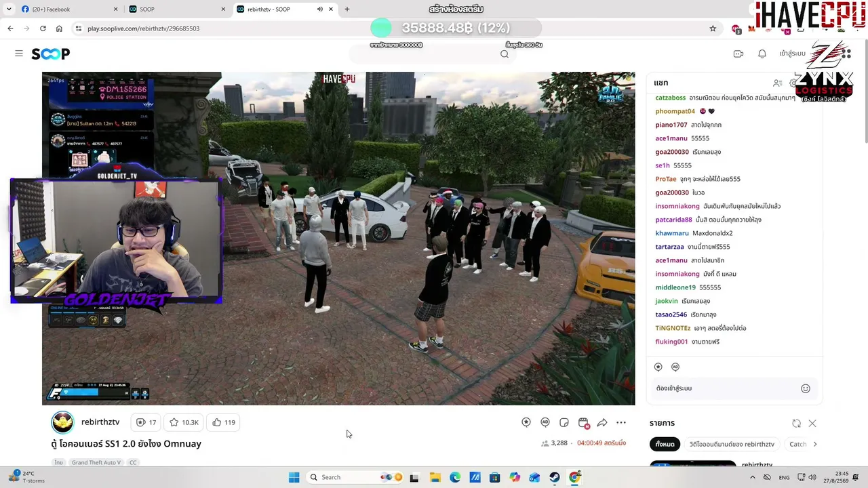Open a new browser tab
Screen dimensions: 868x488
347,9
